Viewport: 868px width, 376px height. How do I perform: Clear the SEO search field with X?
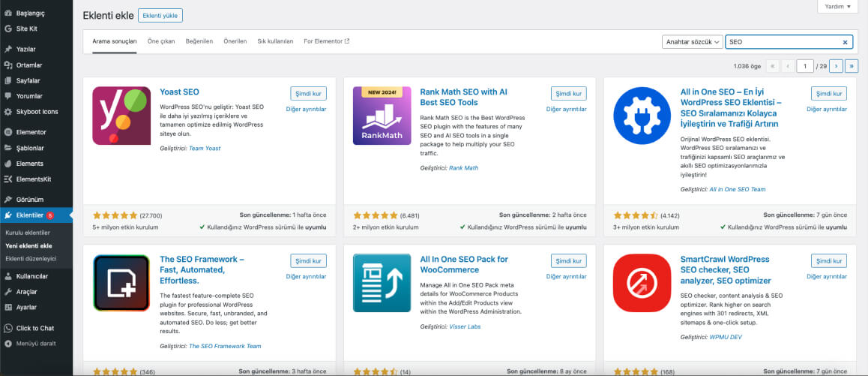click(845, 42)
